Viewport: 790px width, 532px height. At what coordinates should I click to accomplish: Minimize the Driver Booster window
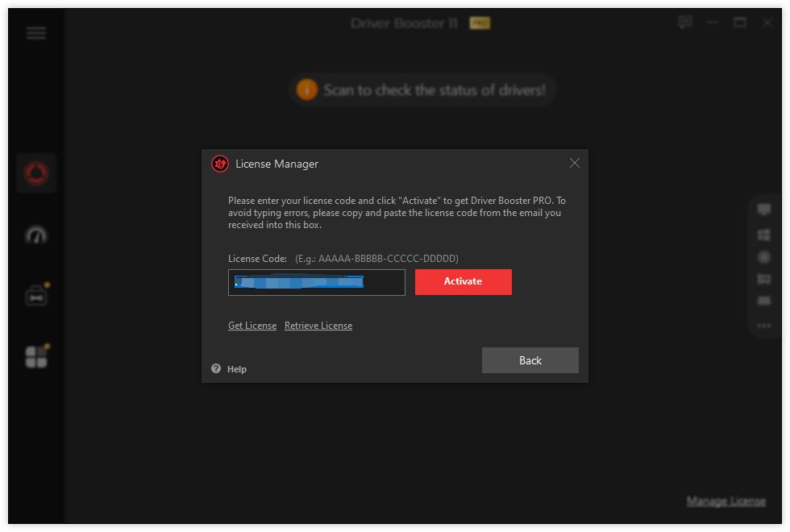click(x=713, y=23)
